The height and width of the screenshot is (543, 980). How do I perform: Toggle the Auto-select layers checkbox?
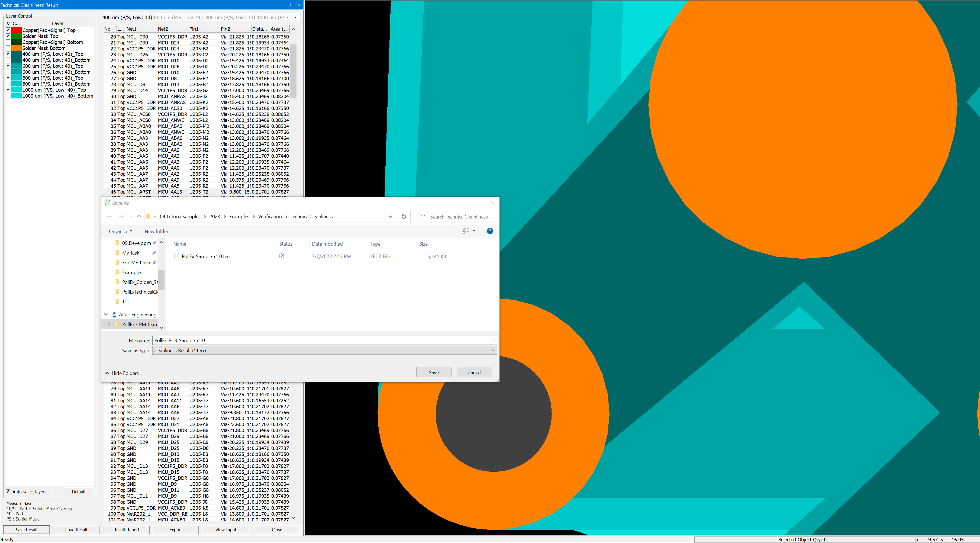coord(8,491)
